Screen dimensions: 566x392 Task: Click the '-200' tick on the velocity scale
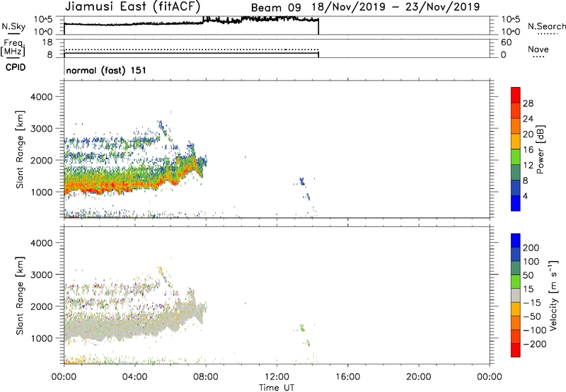point(534,344)
